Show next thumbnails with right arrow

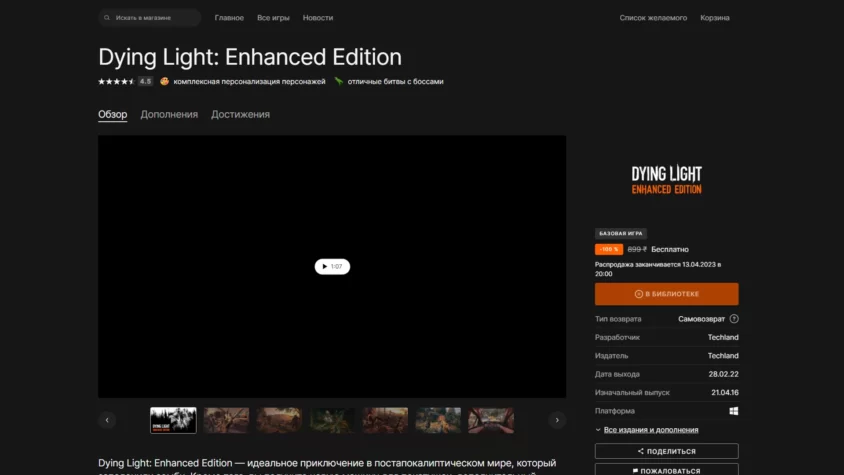(x=557, y=420)
